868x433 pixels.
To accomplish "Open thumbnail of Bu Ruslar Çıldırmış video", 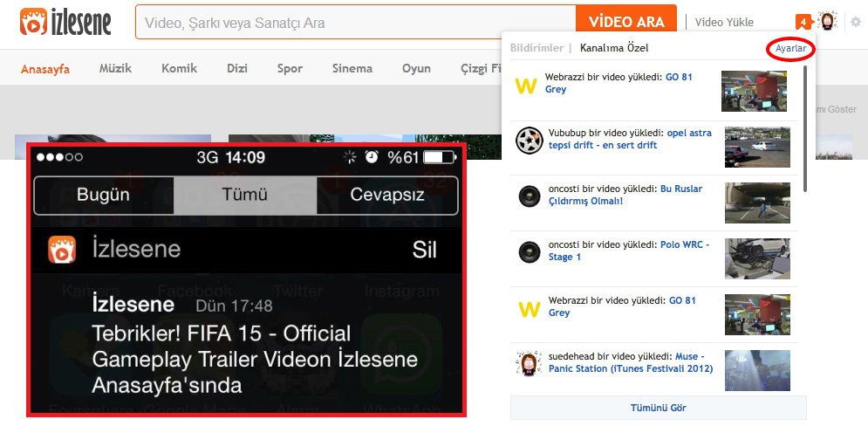I will point(757,203).
